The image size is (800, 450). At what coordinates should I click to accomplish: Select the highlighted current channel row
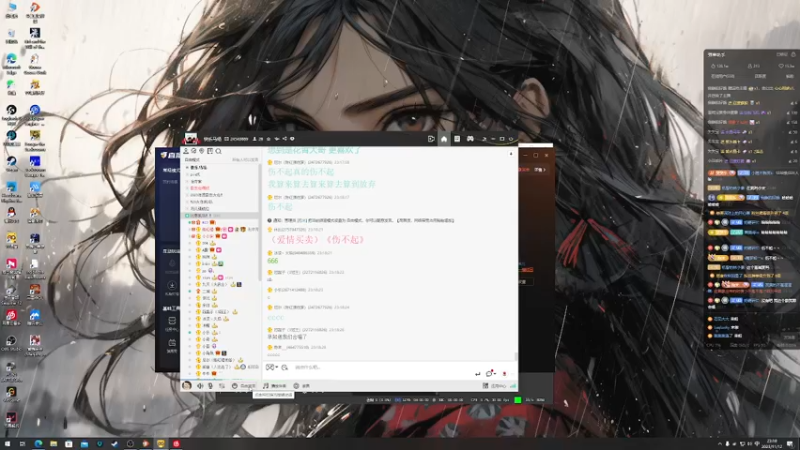221,215
